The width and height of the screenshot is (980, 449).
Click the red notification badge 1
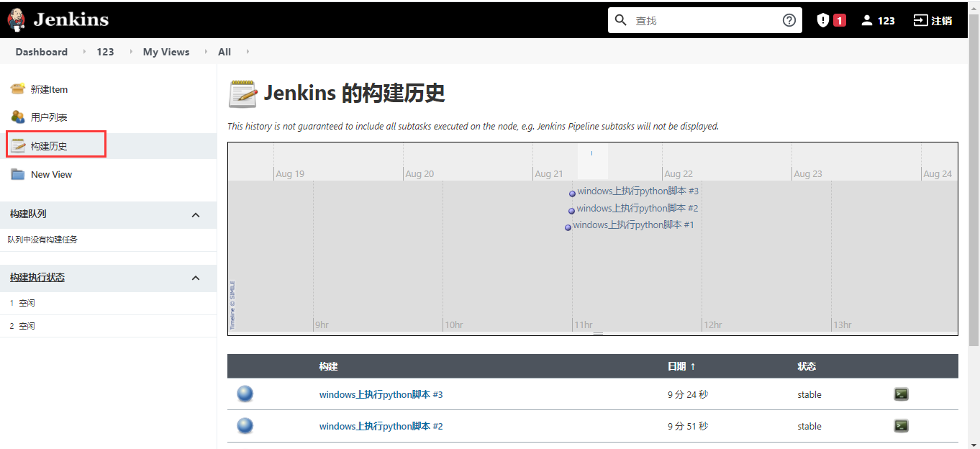pyautogui.click(x=840, y=20)
